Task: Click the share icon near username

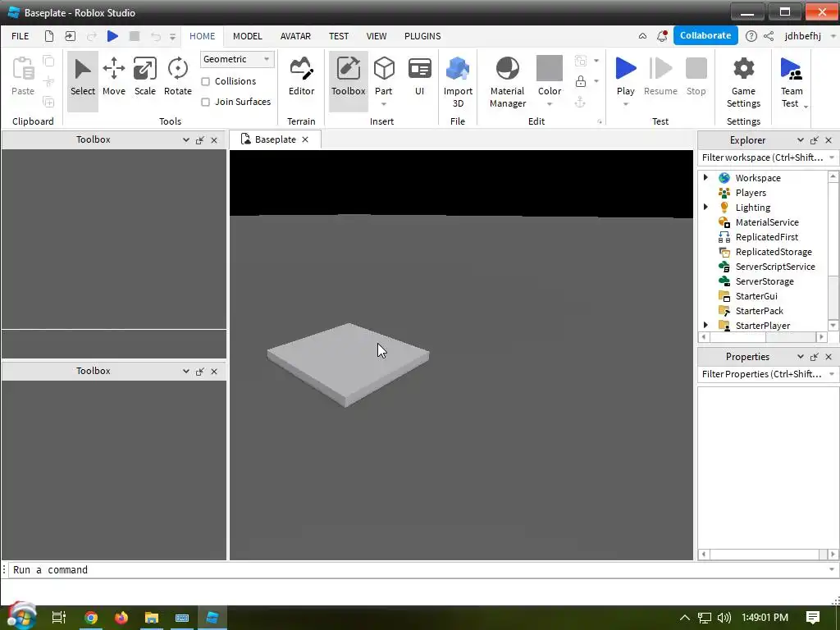Action: click(x=769, y=36)
